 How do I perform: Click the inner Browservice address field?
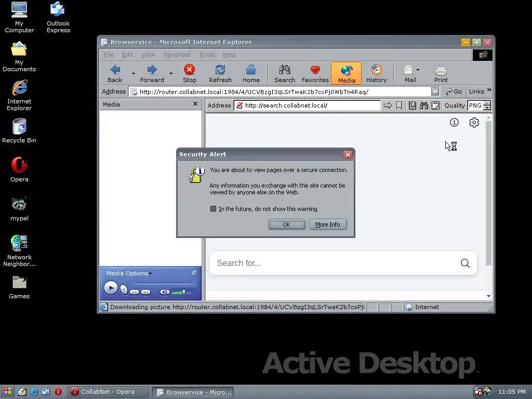(x=307, y=105)
